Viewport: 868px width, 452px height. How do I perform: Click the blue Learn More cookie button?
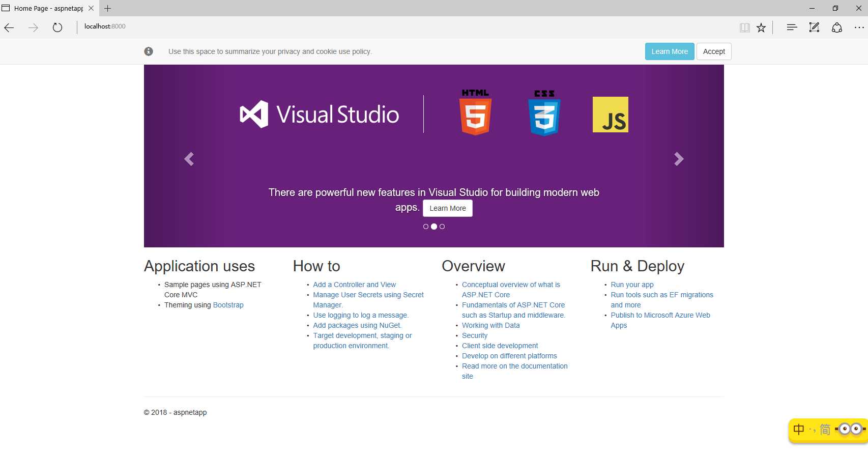pos(670,51)
